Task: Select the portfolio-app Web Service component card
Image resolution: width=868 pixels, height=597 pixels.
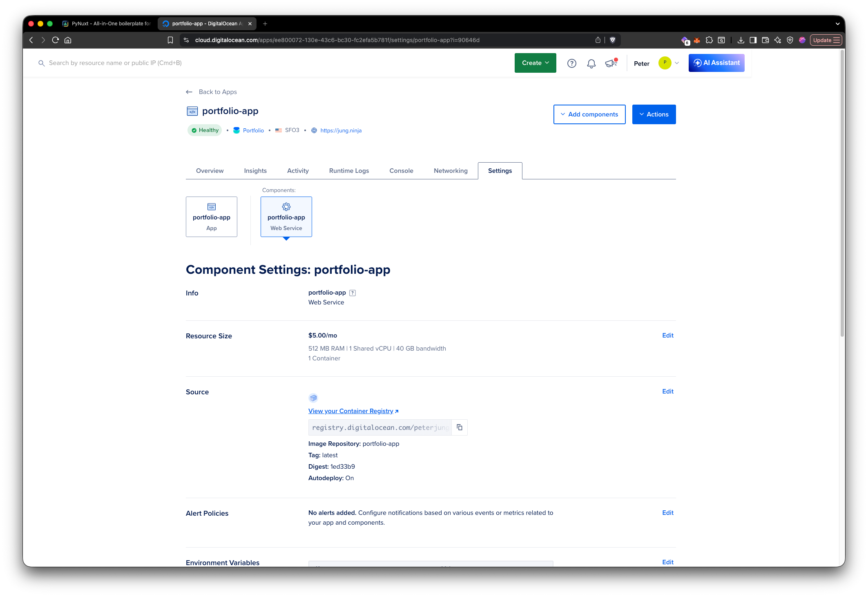Action: [286, 217]
